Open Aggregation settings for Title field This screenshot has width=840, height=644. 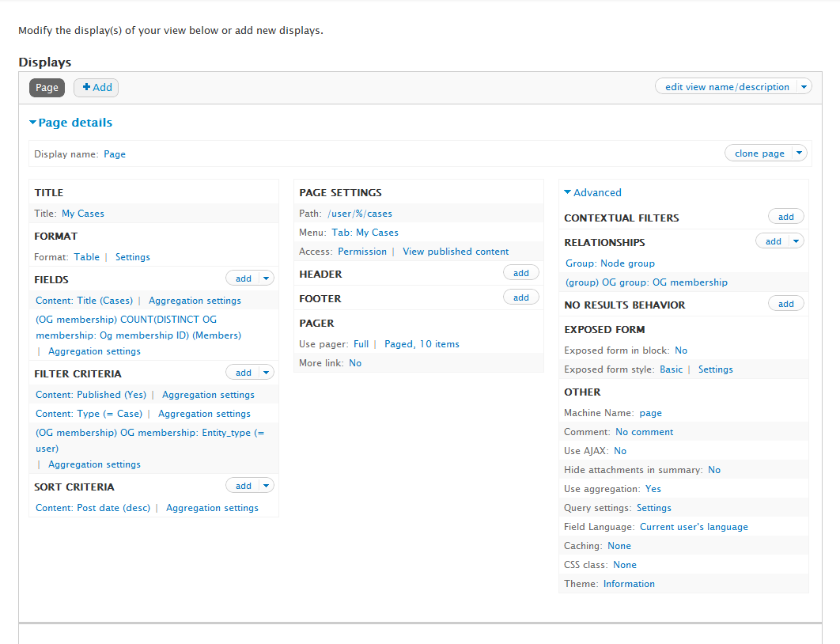click(x=195, y=301)
